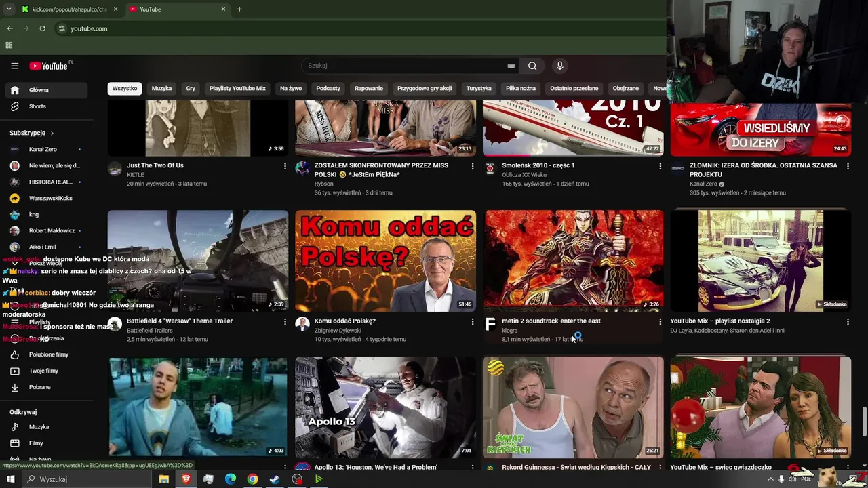Click the browser back arrow
The image size is (868, 488).
(9, 28)
